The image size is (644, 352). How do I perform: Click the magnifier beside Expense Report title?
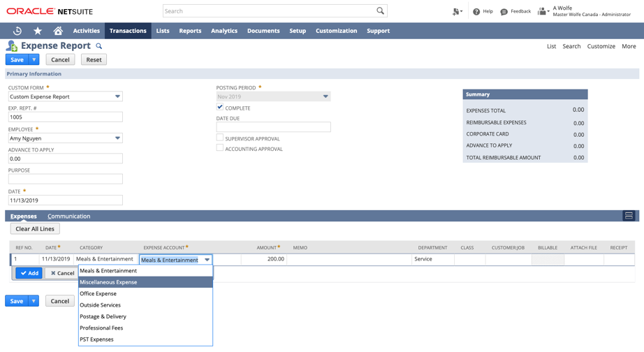[99, 46]
